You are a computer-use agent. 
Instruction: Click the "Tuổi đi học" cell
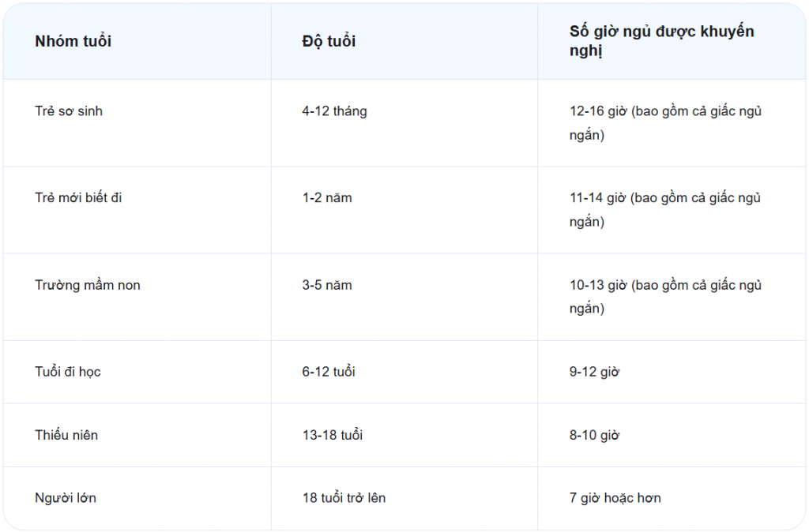pyautogui.click(x=68, y=372)
